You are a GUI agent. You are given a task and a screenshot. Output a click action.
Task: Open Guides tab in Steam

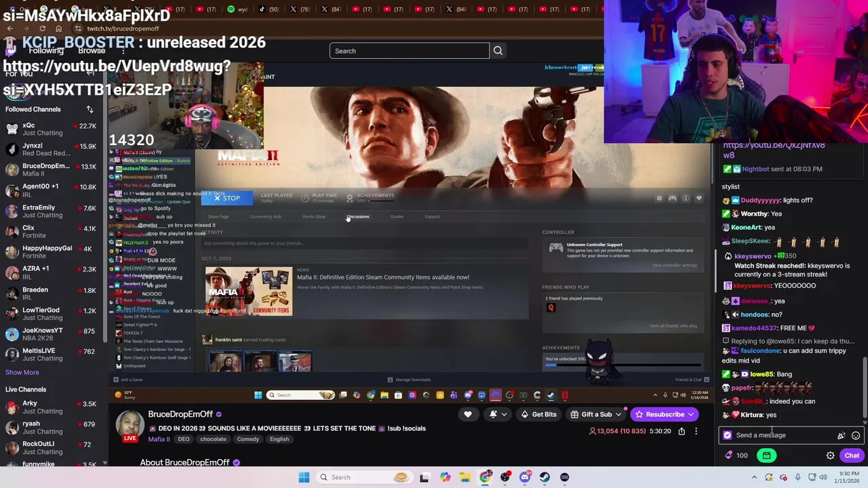click(x=397, y=217)
